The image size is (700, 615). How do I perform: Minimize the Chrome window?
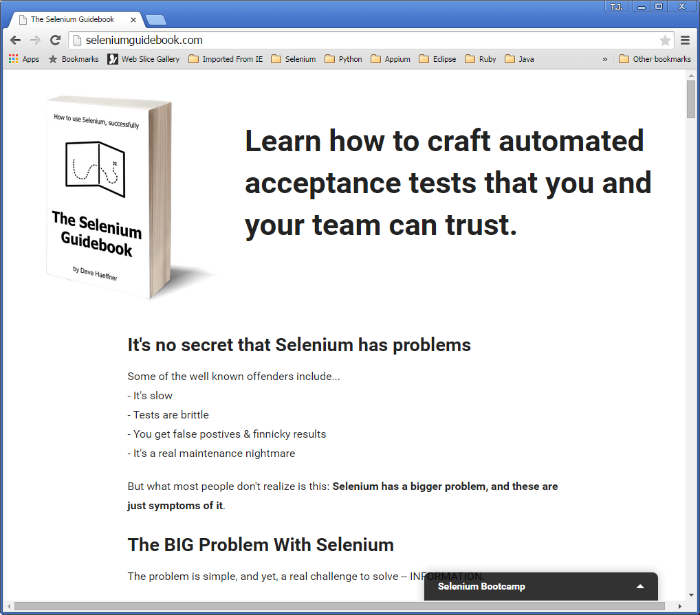[642, 6]
